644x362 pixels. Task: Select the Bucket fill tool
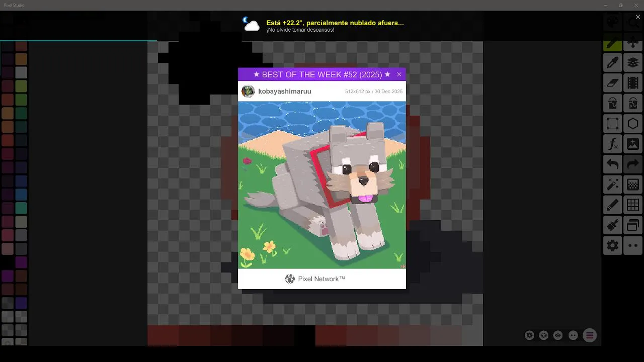(613, 104)
